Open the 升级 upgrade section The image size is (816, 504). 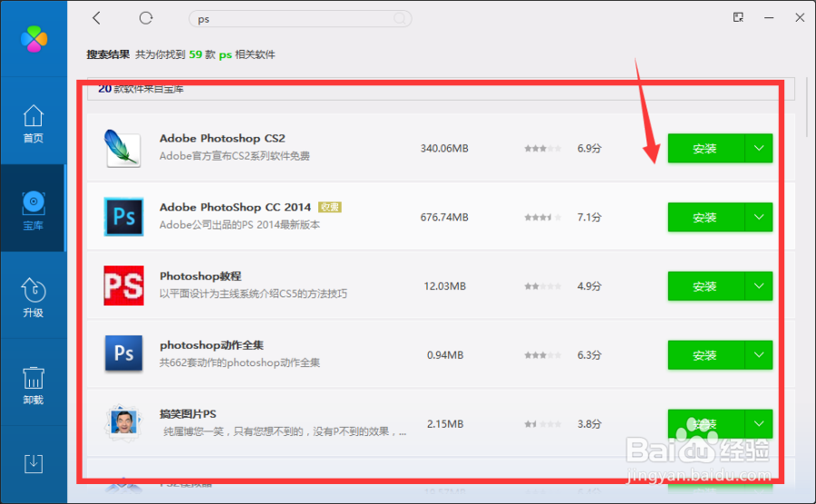[34, 297]
